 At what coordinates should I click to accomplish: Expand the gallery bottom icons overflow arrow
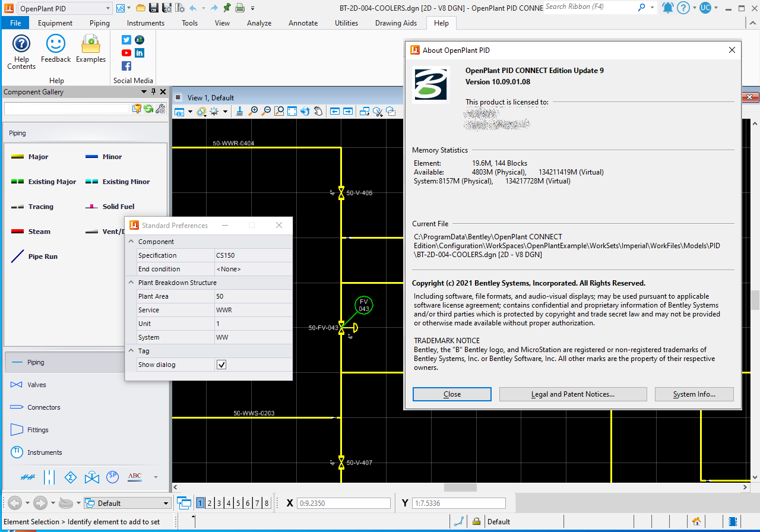(156, 477)
